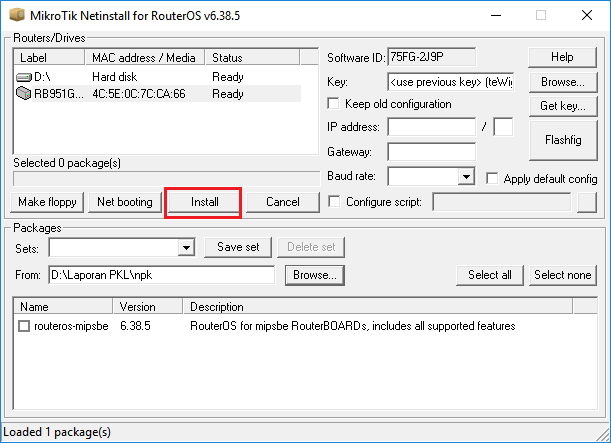Expand the Sets combo box arrow
The height and width of the screenshot is (443, 611).
click(186, 248)
